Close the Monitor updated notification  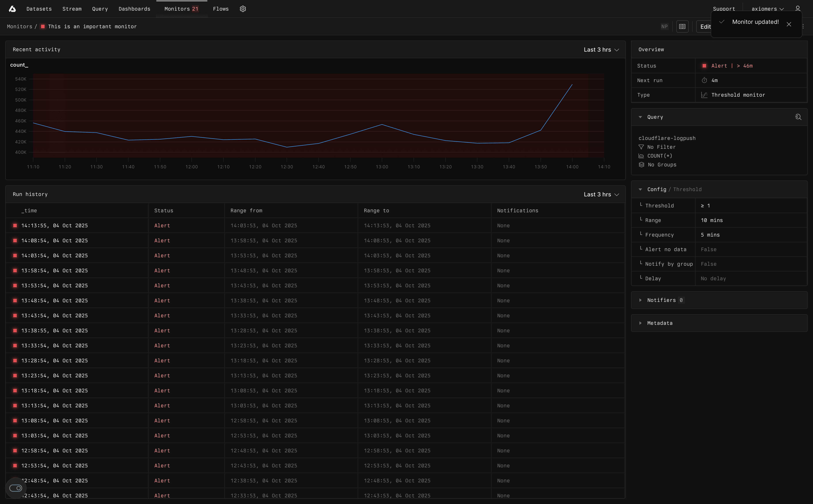(x=789, y=24)
